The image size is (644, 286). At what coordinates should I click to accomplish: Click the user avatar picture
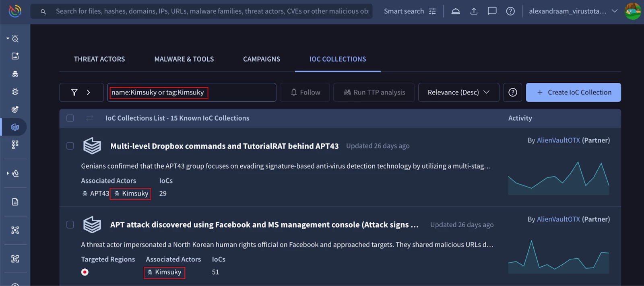pyautogui.click(x=633, y=11)
